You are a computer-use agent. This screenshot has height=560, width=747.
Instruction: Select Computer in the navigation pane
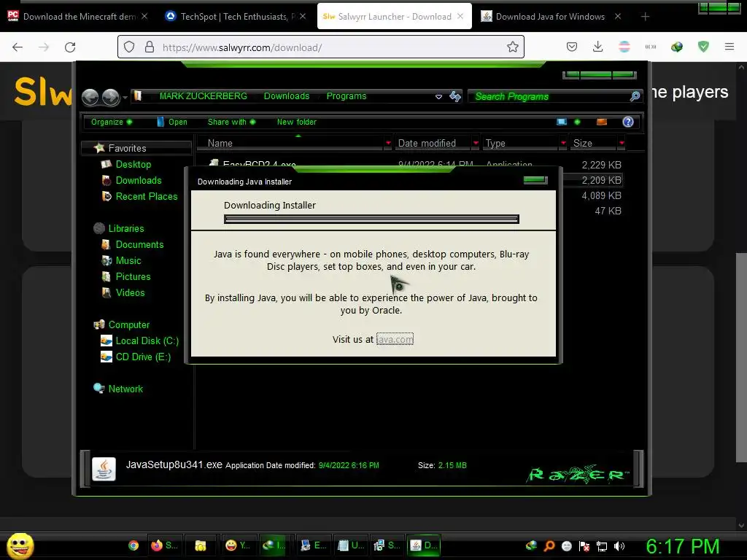click(128, 324)
